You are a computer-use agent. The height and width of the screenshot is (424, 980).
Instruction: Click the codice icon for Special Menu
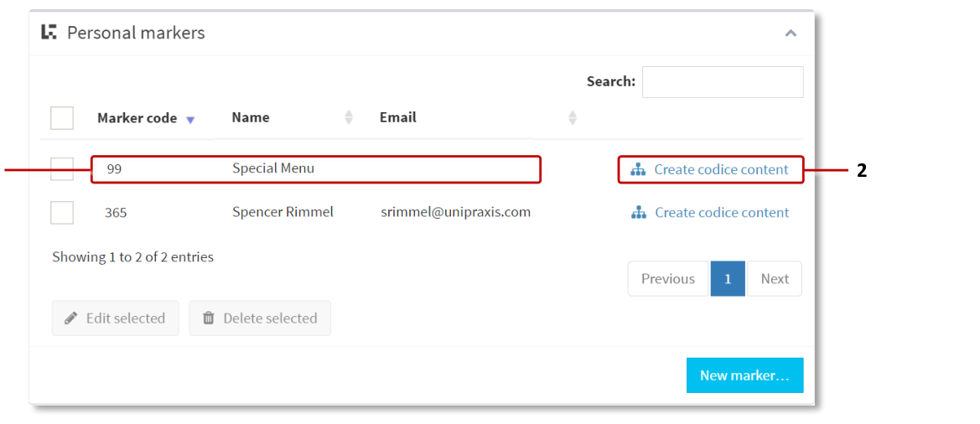pyautogui.click(x=639, y=170)
